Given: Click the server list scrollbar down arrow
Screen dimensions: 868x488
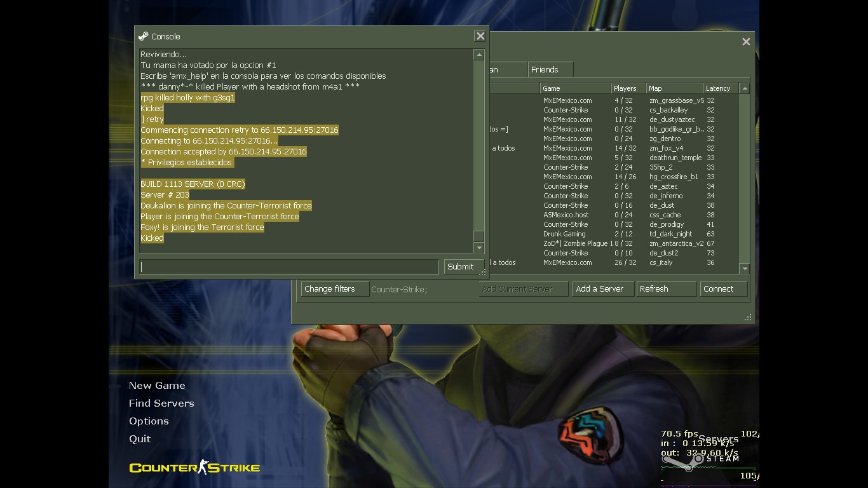Looking at the screenshot, I should click(x=745, y=269).
